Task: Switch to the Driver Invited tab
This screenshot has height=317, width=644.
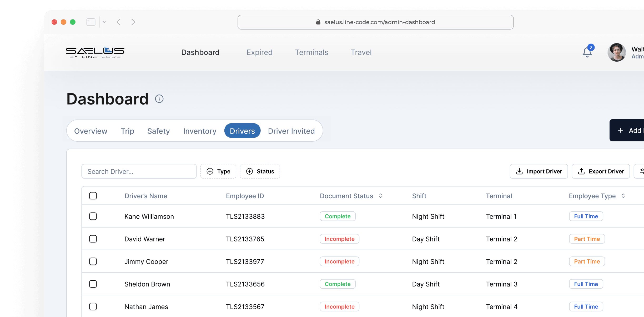Action: [x=291, y=131]
